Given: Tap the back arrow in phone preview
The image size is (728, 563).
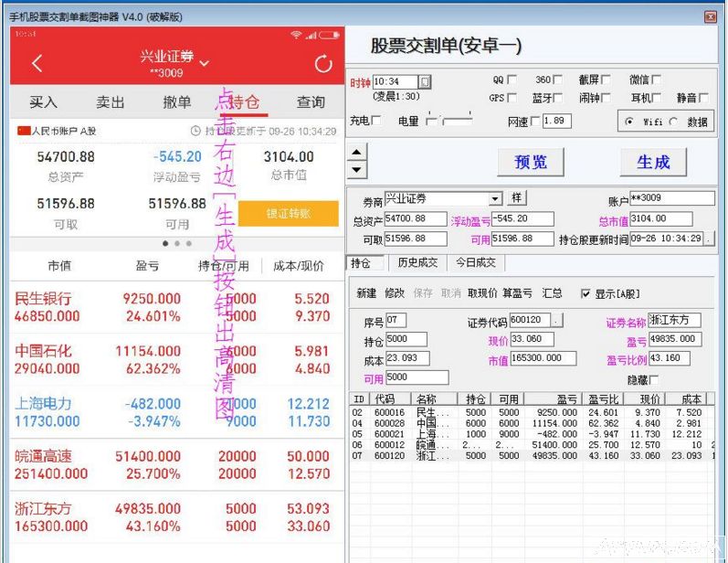Looking at the screenshot, I should (x=37, y=63).
